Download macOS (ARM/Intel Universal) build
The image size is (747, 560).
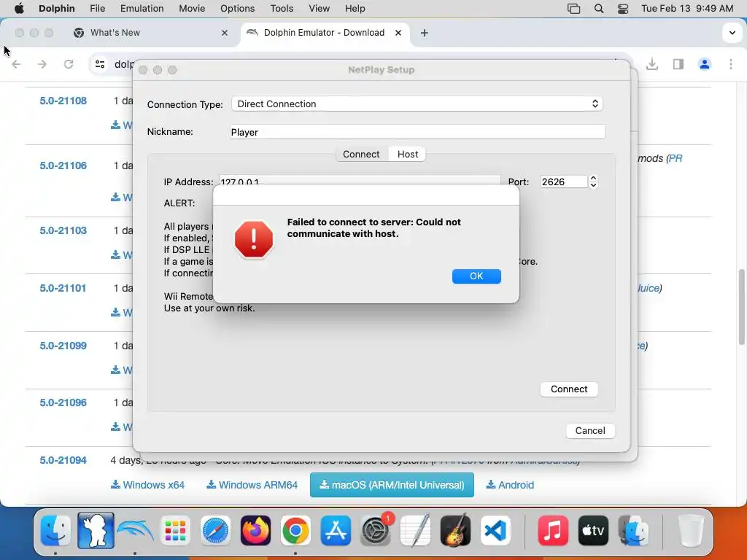(x=392, y=485)
